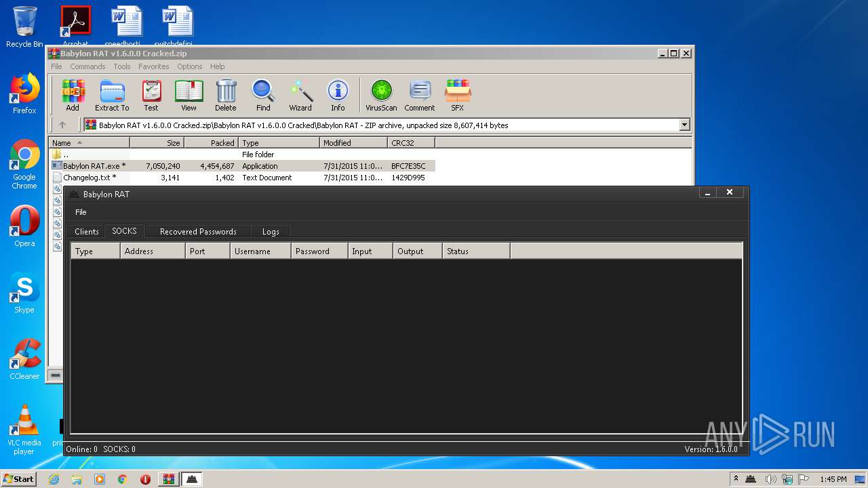
Task: Click the Output column header
Action: 418,251
